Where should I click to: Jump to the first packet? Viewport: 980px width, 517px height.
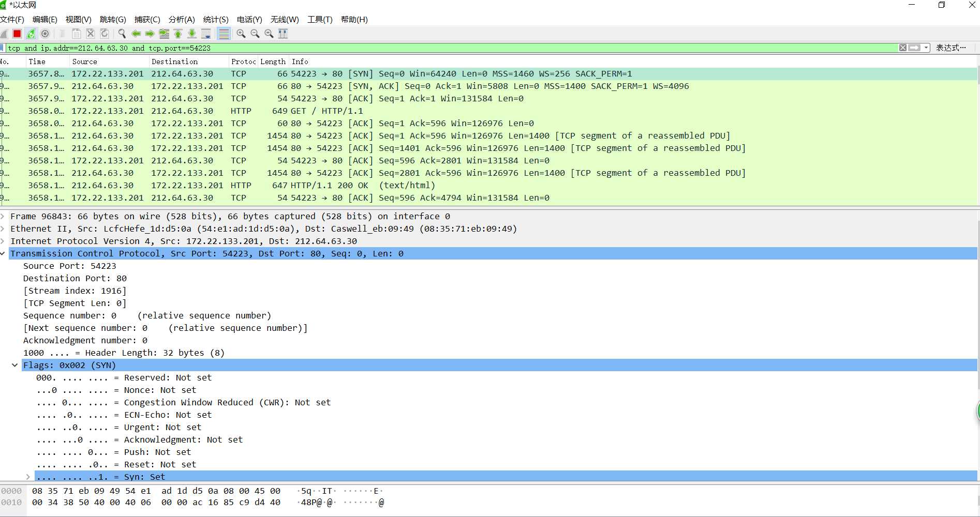[x=178, y=34]
